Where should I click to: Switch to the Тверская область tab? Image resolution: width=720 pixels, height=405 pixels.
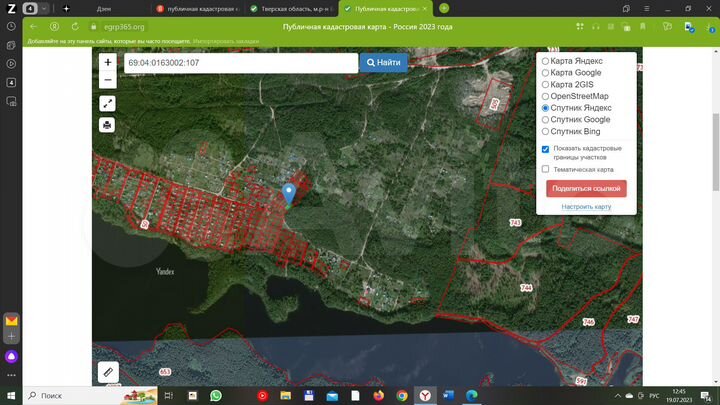click(x=288, y=8)
